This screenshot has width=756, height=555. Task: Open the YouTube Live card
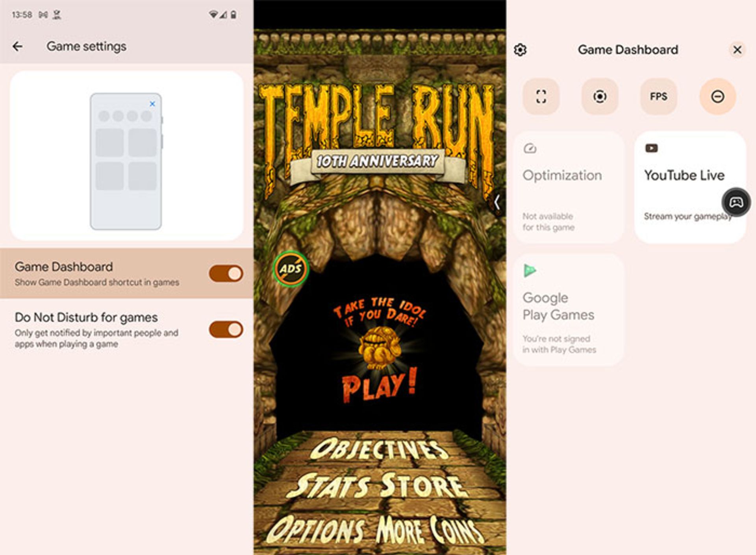[690, 187]
